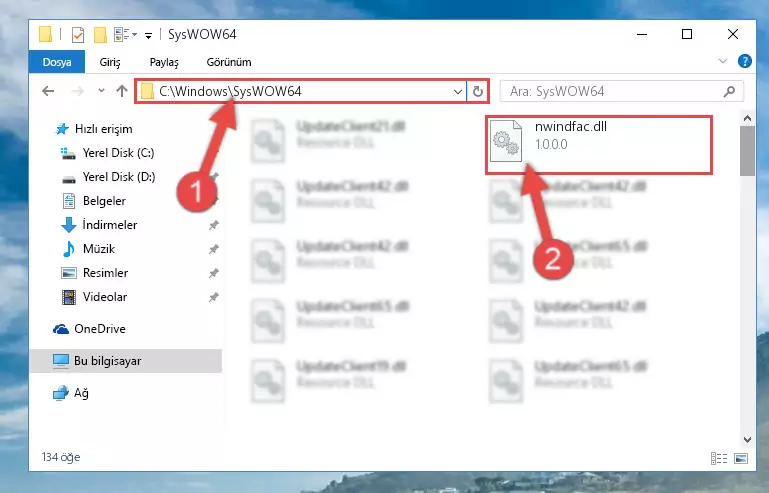Viewport: 769px width, 493px height.
Task: Click the pin icon beside İndirmeler
Action: pos(213,225)
